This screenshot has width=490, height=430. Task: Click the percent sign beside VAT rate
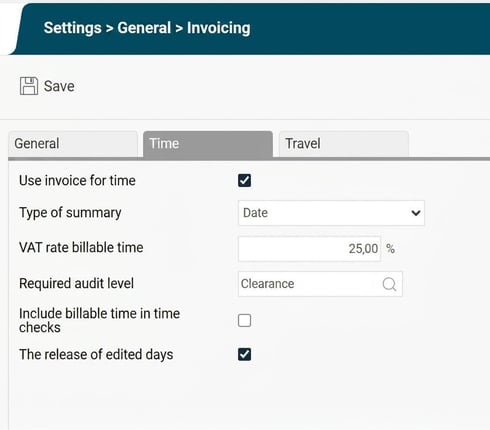click(x=390, y=249)
